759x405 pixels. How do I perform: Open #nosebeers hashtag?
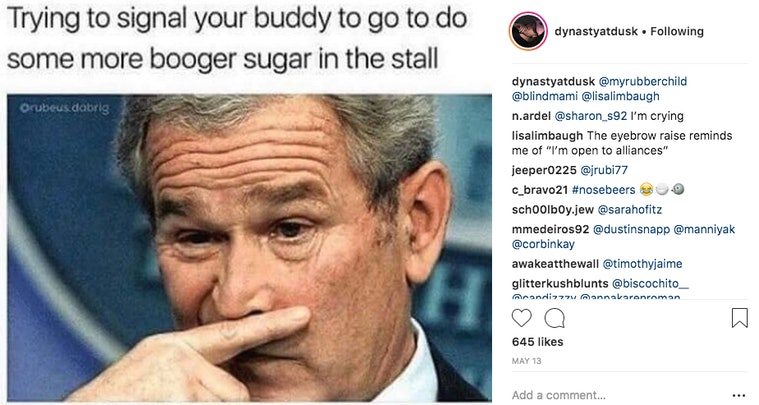coord(603,190)
